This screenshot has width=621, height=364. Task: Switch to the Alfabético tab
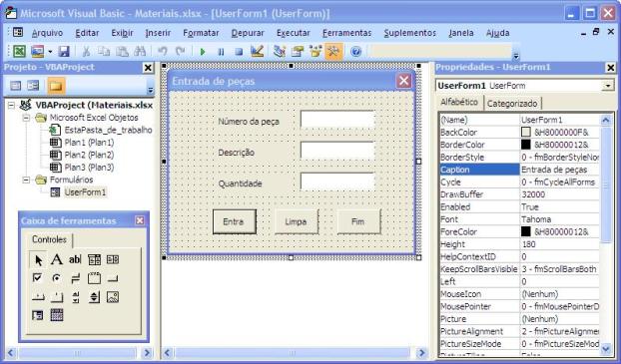point(459,102)
